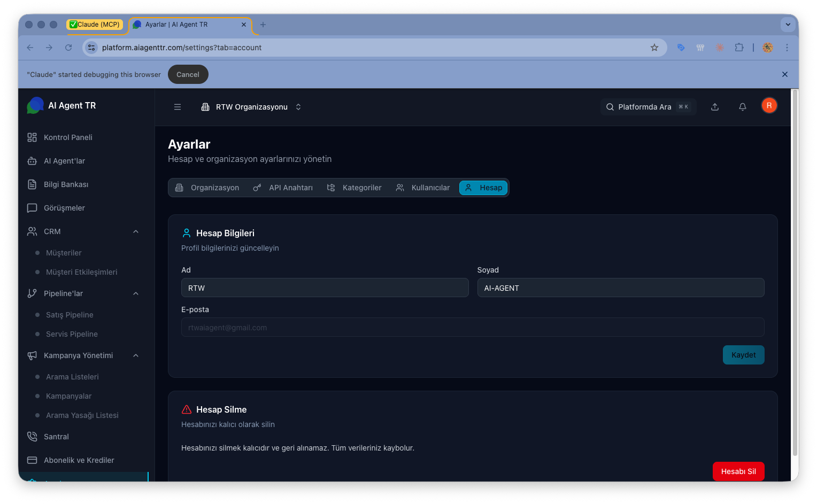
Task: Click the Ad field containing RTW
Action: coord(325,288)
